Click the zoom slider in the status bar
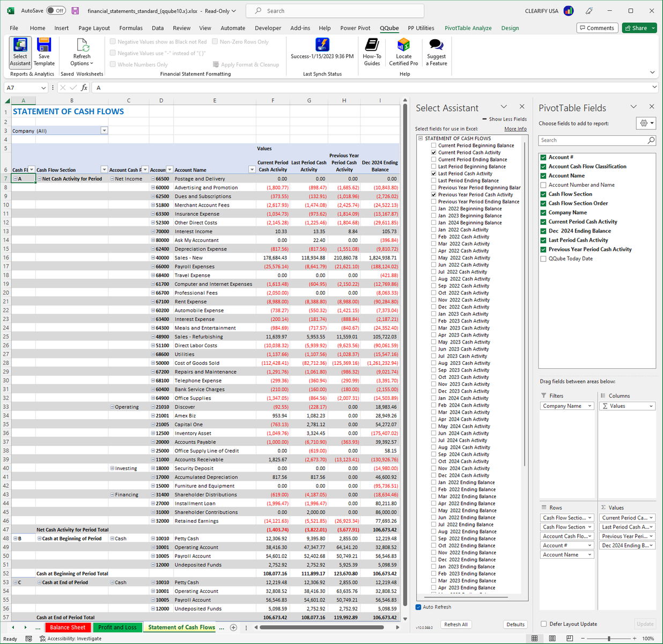Viewport: 663px width, 644px height. (x=609, y=639)
